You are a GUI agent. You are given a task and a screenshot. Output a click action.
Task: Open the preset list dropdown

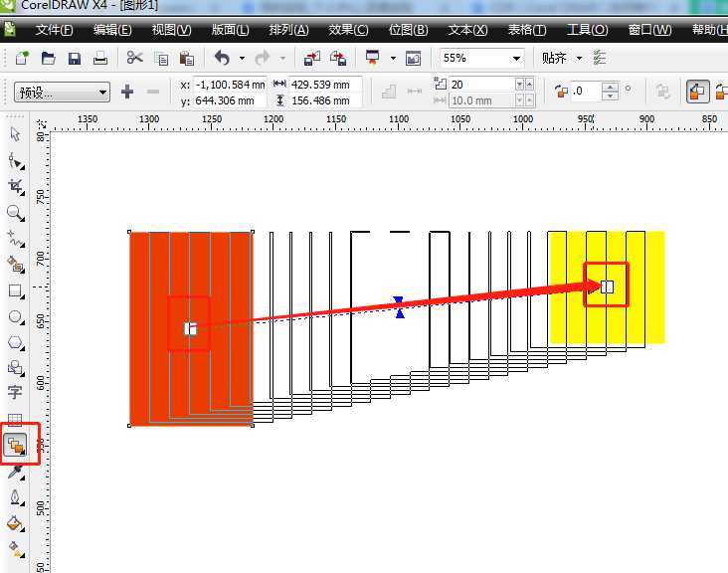tap(103, 93)
